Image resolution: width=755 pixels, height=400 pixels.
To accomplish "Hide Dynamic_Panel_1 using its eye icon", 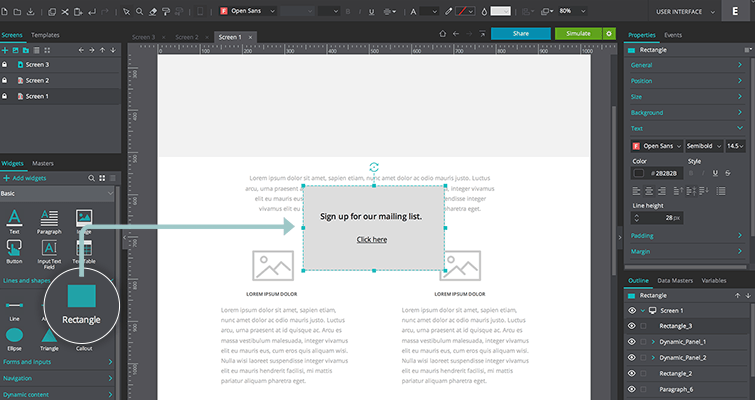I will tap(632, 342).
